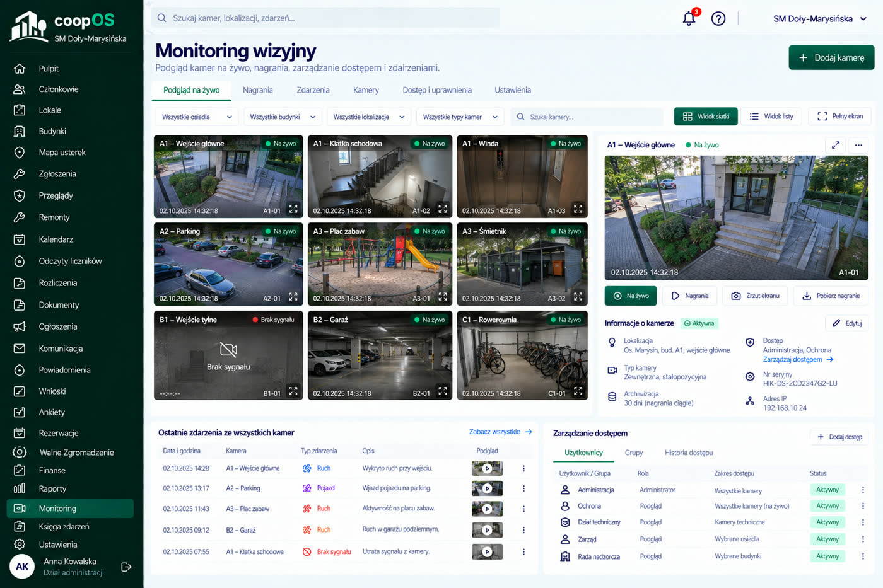
Task: Switch to Widok listy list view
Action: 771,117
